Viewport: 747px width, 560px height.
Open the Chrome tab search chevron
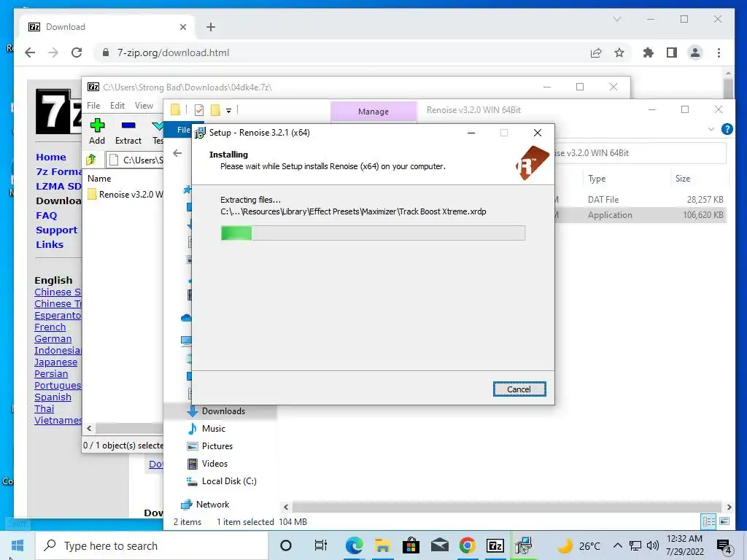pyautogui.click(x=617, y=19)
